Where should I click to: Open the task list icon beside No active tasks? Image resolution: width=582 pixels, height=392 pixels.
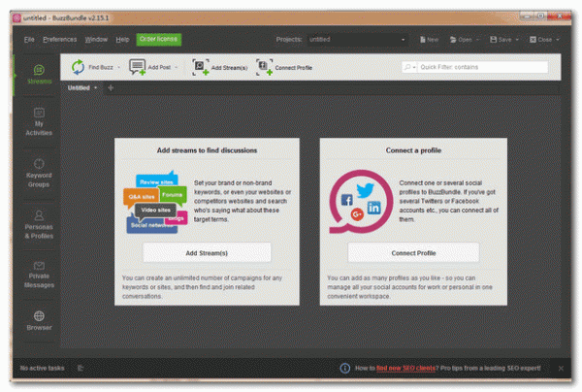(81, 368)
